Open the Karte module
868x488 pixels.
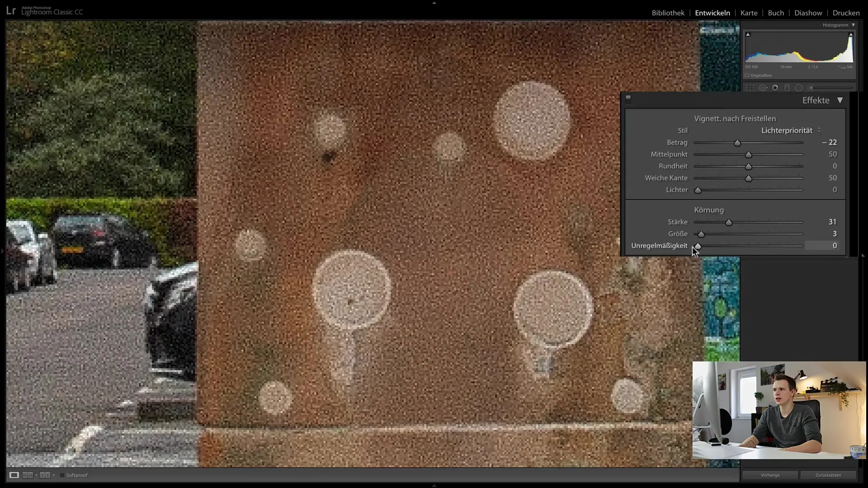point(749,13)
